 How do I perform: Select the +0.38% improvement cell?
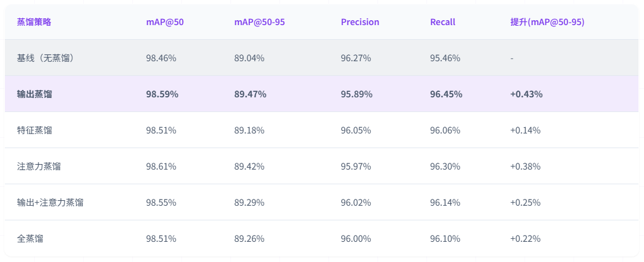[525, 167]
